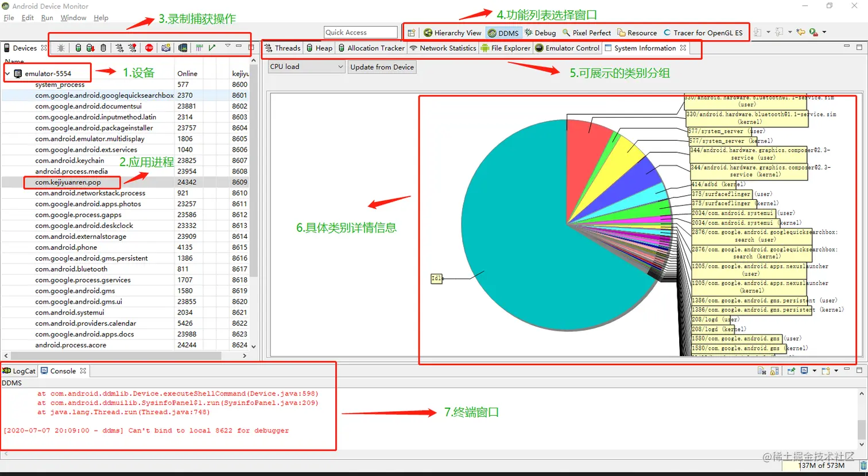Click the Open Perspective icon
Viewport: 868px width, 476px height.
click(x=412, y=33)
